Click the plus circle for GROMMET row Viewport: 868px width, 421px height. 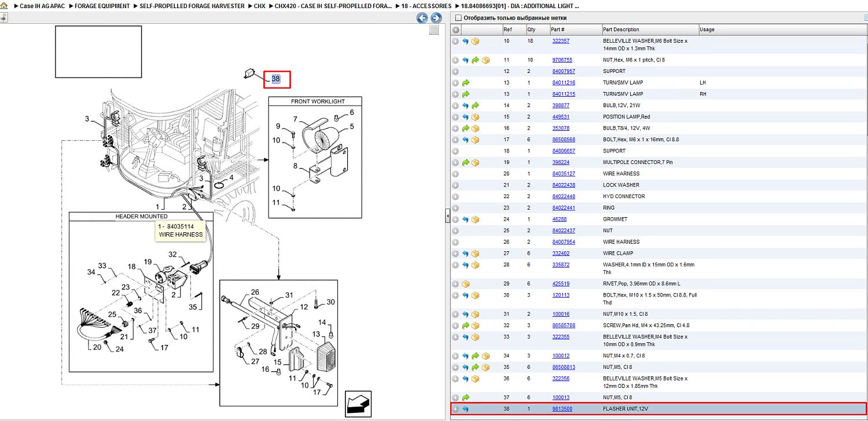click(x=455, y=219)
